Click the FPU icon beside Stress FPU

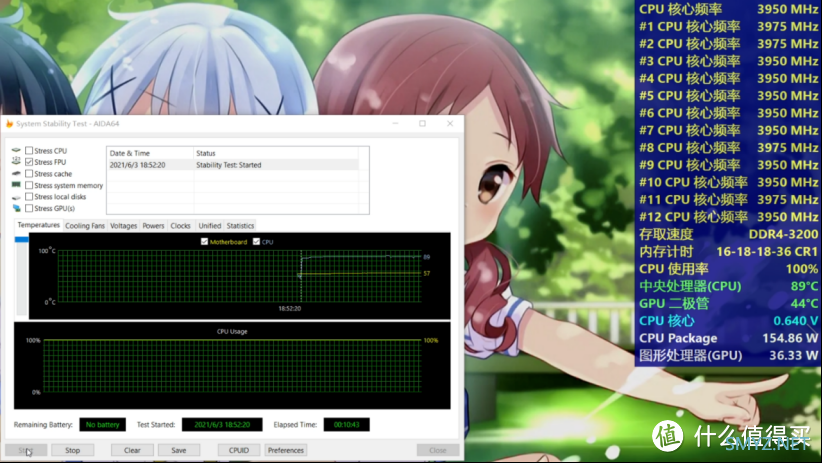click(x=16, y=162)
